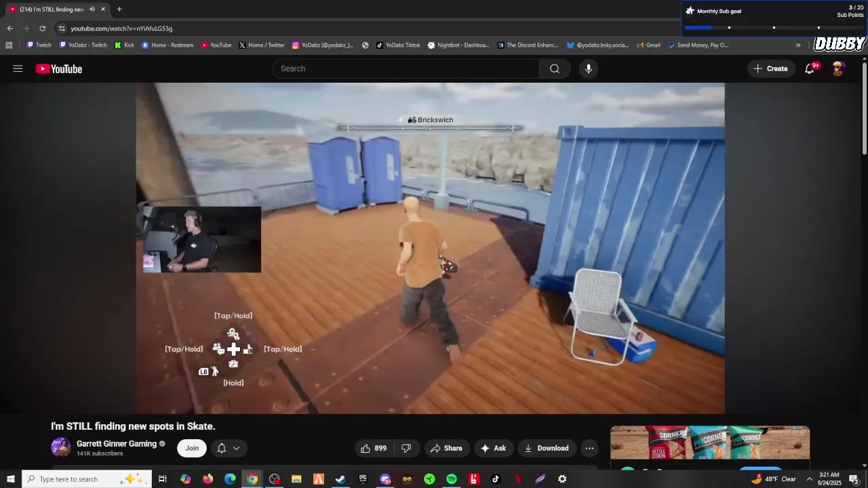The height and width of the screenshot is (488, 868).
Task: Go to the YouTube home logo
Action: coord(59,68)
